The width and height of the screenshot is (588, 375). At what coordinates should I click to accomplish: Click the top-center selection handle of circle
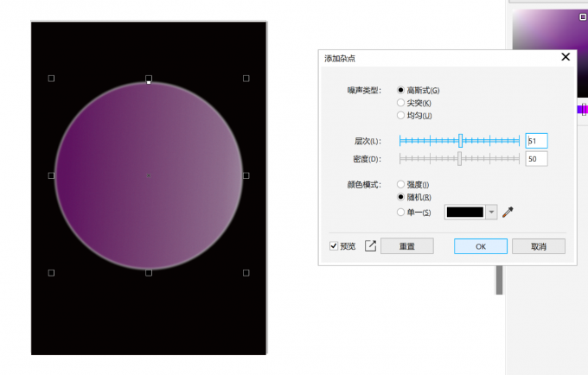click(149, 79)
